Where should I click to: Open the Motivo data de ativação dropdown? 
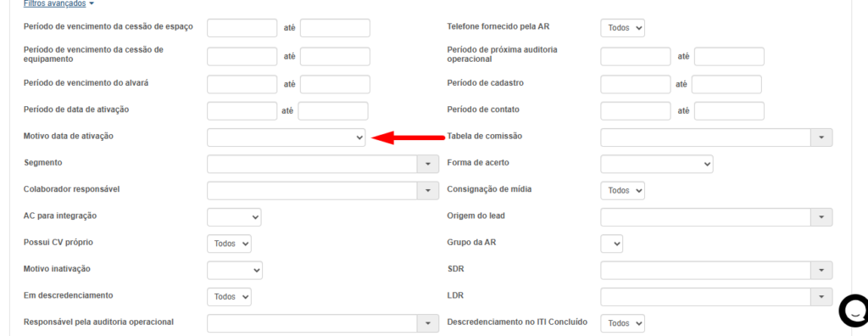tap(287, 137)
